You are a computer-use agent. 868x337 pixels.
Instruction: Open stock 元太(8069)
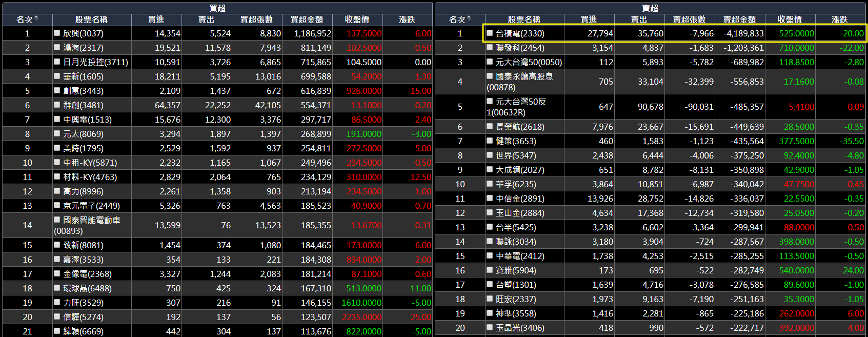[x=83, y=134]
